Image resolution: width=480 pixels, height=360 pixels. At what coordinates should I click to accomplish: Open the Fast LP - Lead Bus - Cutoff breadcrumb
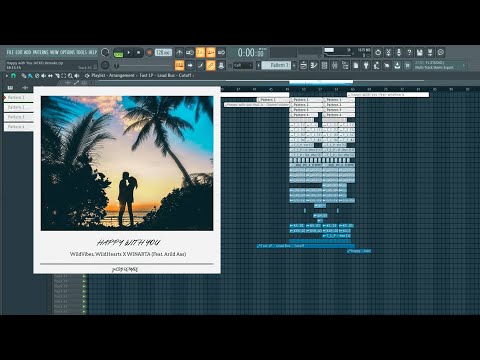pyautogui.click(x=165, y=76)
